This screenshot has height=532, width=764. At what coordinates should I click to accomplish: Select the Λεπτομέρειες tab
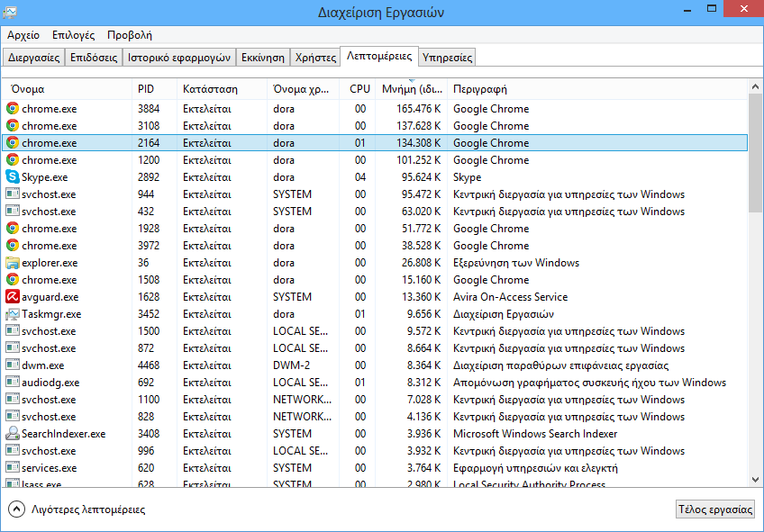tap(379, 56)
